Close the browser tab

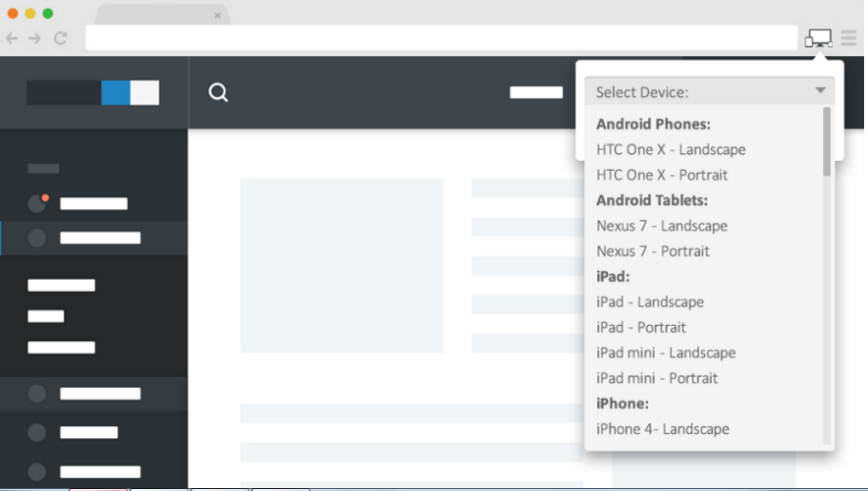coord(218,16)
